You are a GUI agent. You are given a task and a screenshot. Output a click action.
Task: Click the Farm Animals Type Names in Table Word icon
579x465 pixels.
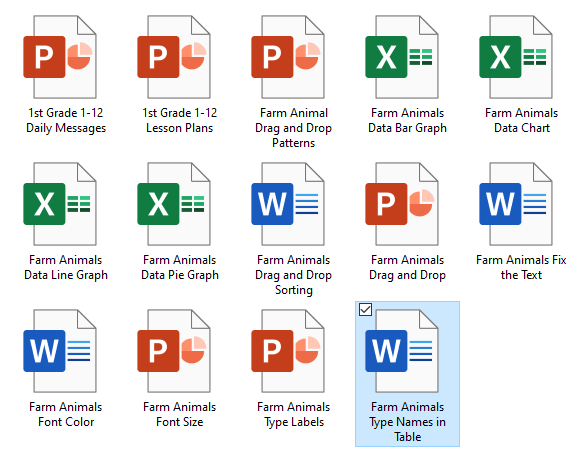[x=402, y=351]
